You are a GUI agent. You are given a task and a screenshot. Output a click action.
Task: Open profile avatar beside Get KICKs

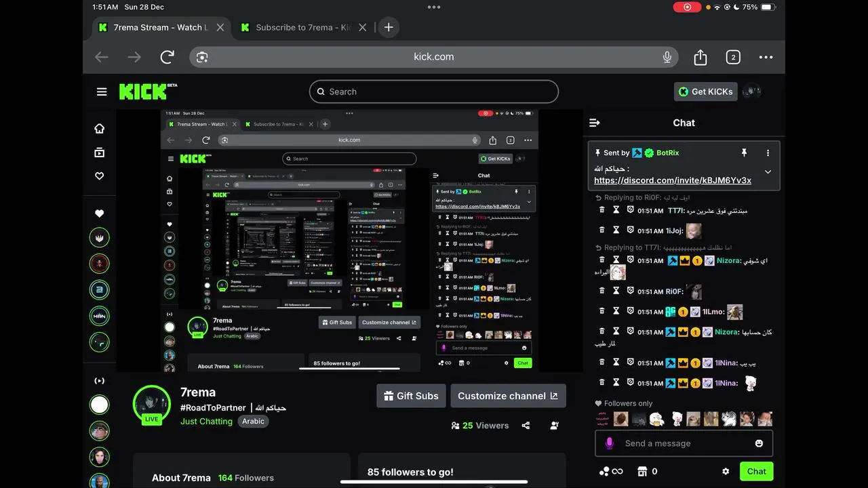pyautogui.click(x=751, y=91)
